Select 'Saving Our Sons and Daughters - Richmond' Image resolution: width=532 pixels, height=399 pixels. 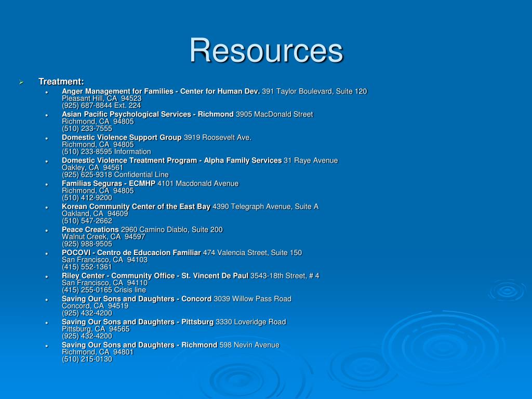[139, 345]
